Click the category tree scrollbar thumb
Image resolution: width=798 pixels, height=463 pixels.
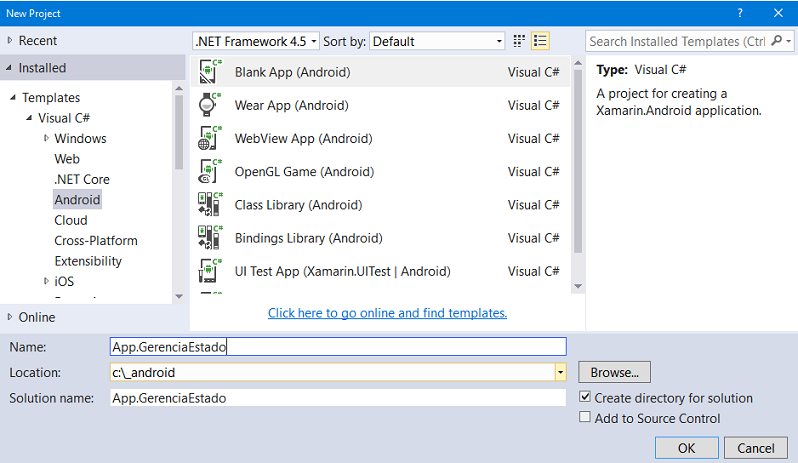(179, 132)
